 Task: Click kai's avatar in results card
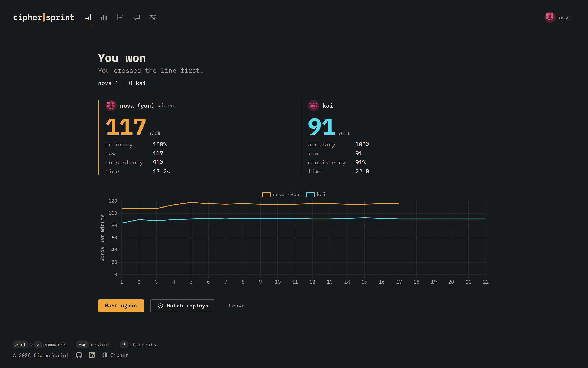click(313, 105)
